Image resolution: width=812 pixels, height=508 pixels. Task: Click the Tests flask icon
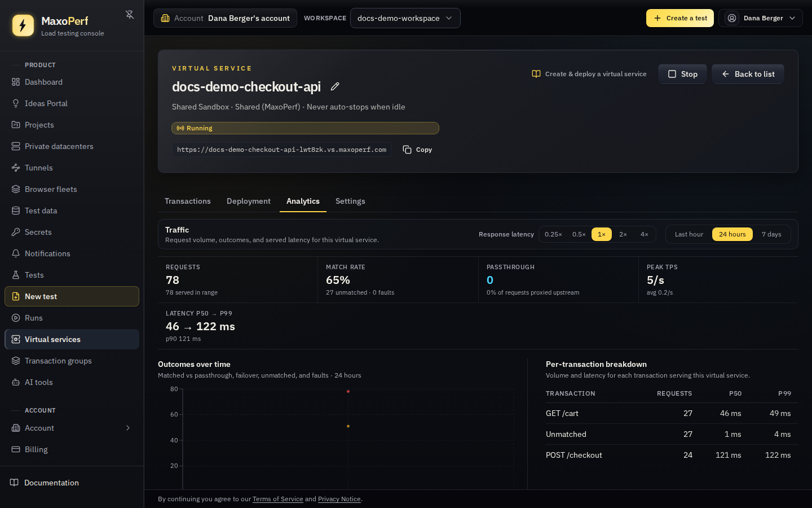point(16,275)
